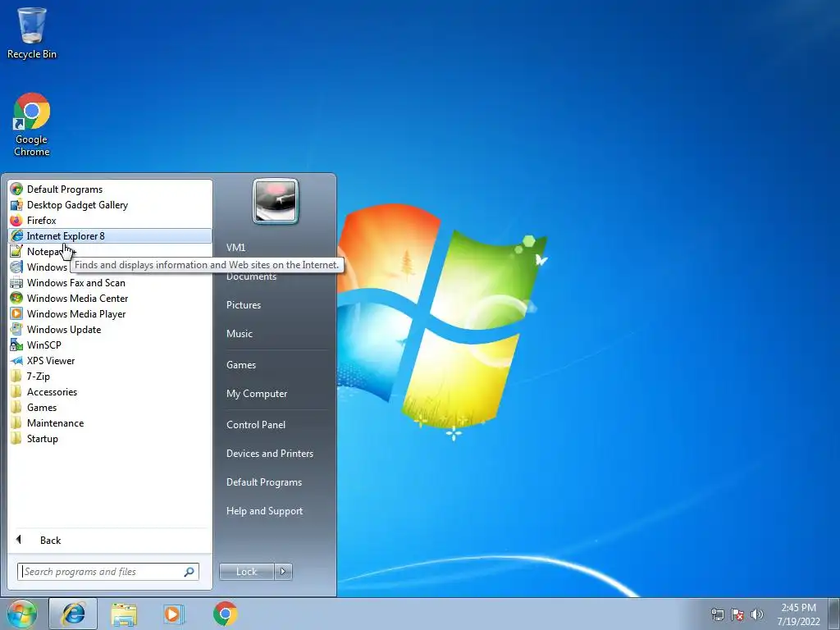Screen dimensions: 840x630
Task: Open My Computer
Action: click(x=257, y=394)
